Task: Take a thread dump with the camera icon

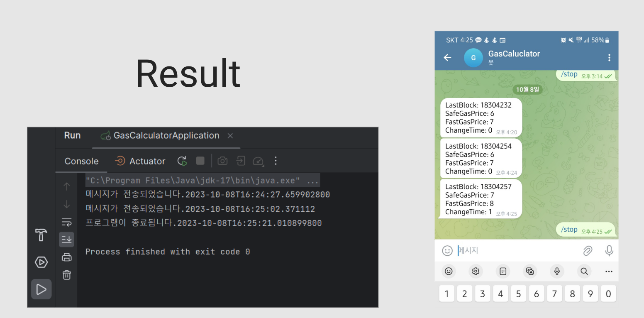Action: (222, 161)
